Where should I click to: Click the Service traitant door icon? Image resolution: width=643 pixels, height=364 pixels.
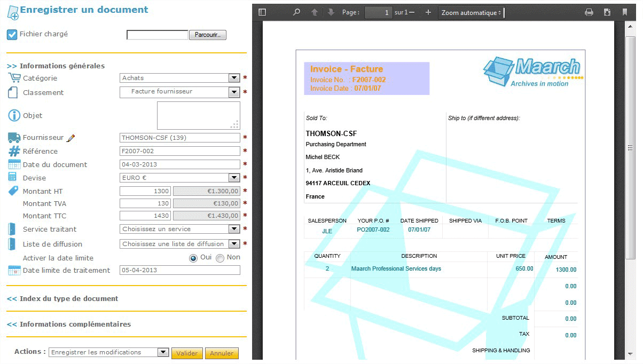[12, 229]
